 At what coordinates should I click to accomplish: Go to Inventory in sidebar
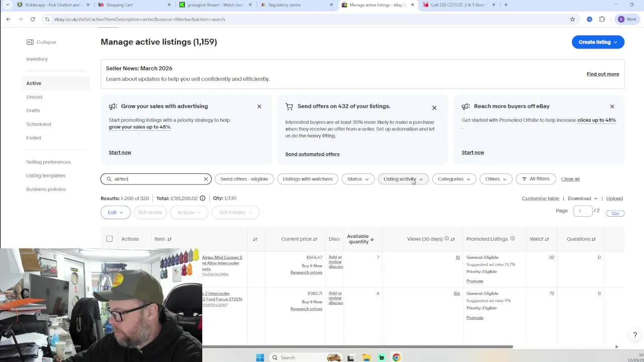click(37, 59)
